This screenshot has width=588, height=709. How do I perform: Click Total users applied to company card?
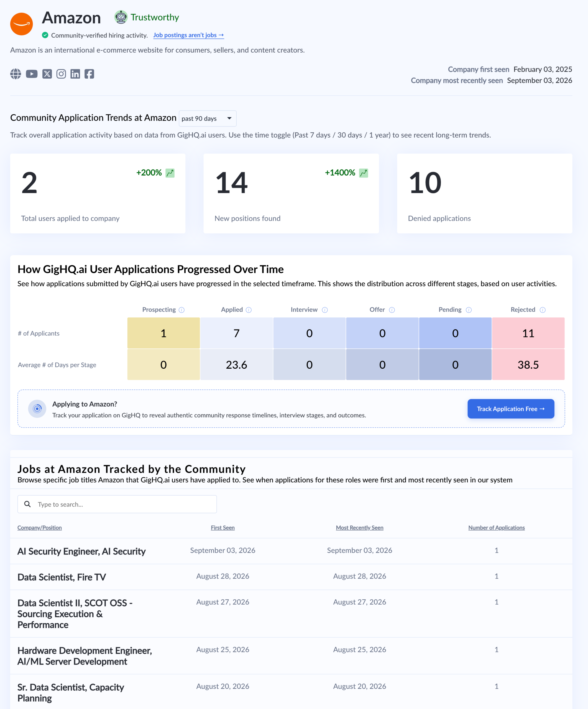[98, 194]
